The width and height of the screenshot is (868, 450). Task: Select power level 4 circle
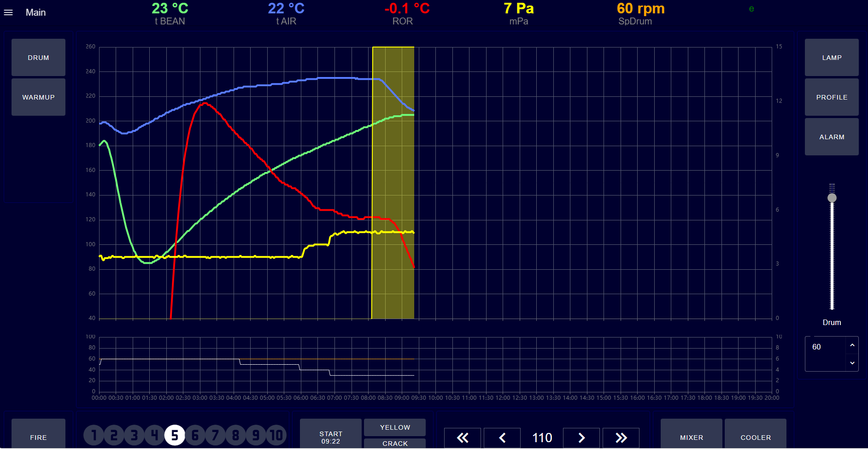tap(154, 435)
